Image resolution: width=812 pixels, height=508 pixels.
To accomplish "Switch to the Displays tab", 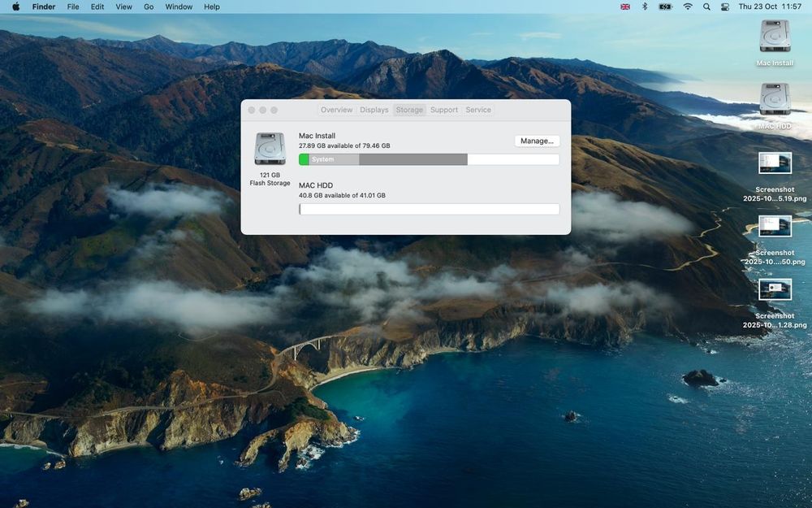I will 374,110.
